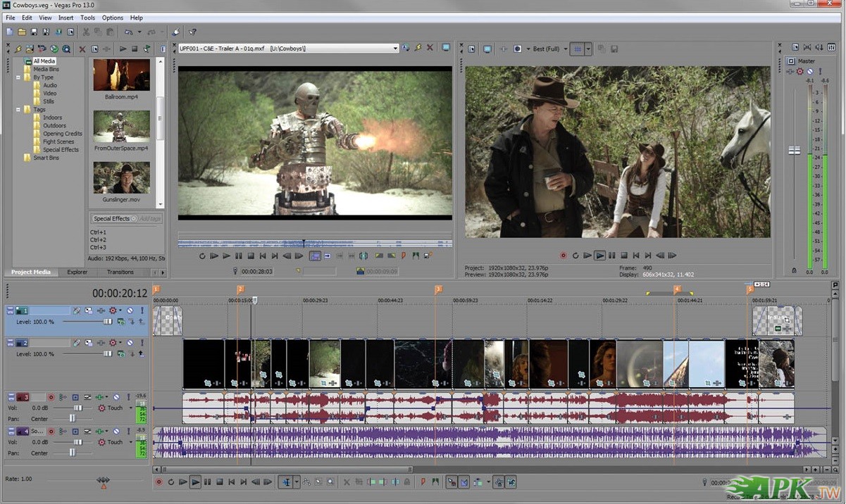Mute video track 1
The image size is (846, 504).
[x=130, y=310]
